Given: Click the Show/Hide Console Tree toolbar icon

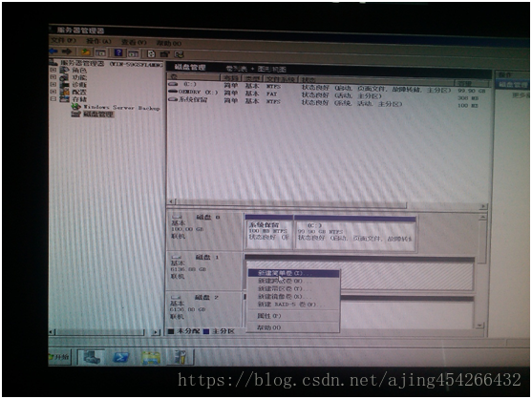Looking at the screenshot, I should coord(101,52).
